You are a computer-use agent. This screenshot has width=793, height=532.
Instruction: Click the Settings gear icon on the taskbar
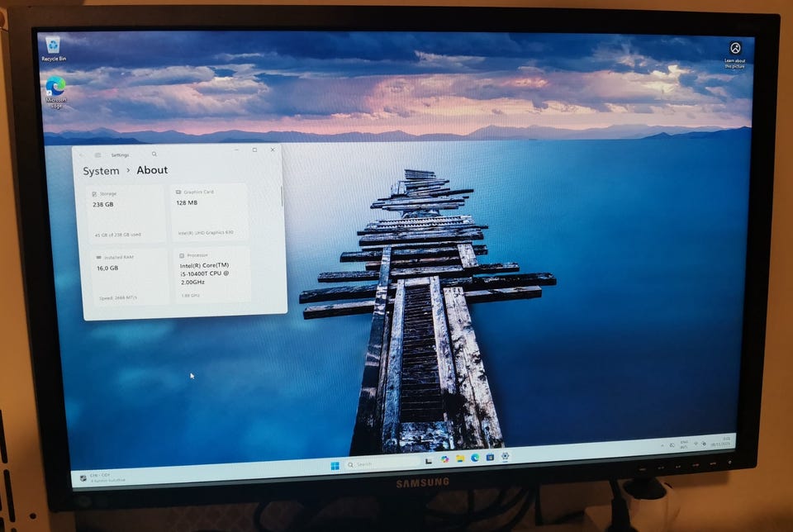pos(506,456)
